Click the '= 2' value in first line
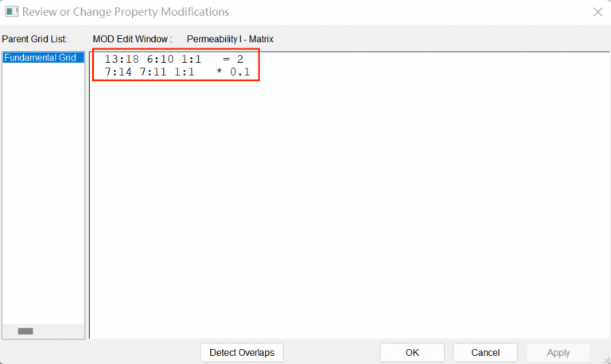This screenshot has width=611, height=364. [232, 59]
